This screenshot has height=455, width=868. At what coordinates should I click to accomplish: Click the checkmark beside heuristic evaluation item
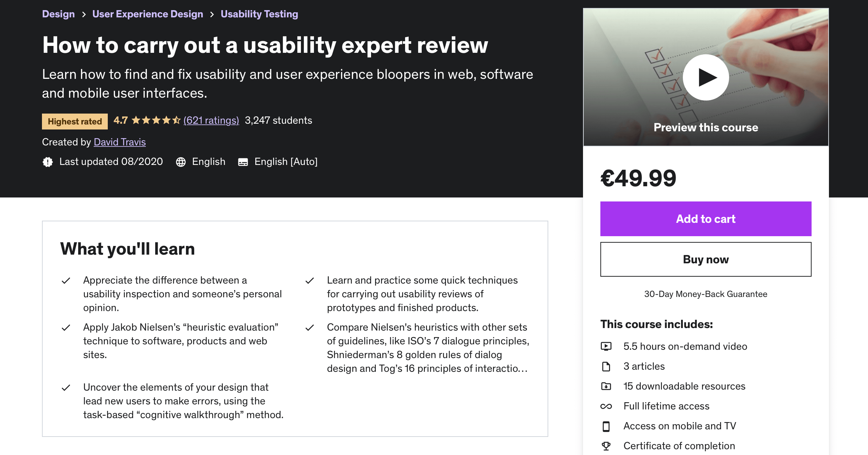(66, 328)
